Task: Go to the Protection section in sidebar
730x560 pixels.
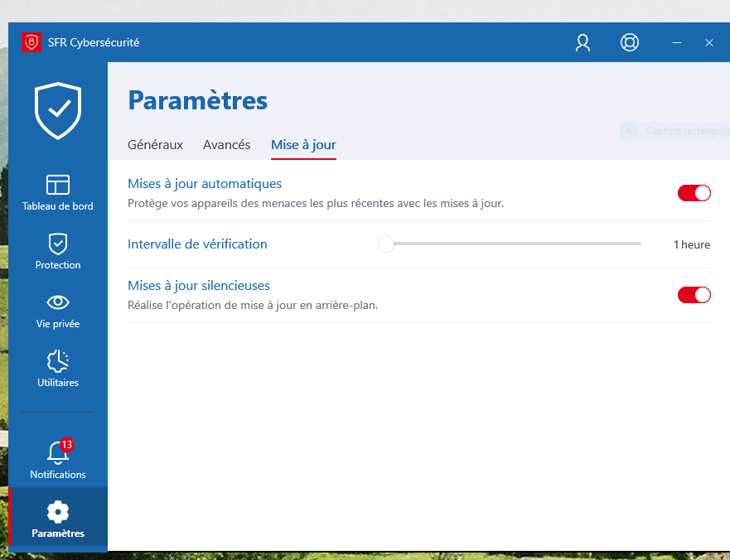Action: pyautogui.click(x=58, y=251)
